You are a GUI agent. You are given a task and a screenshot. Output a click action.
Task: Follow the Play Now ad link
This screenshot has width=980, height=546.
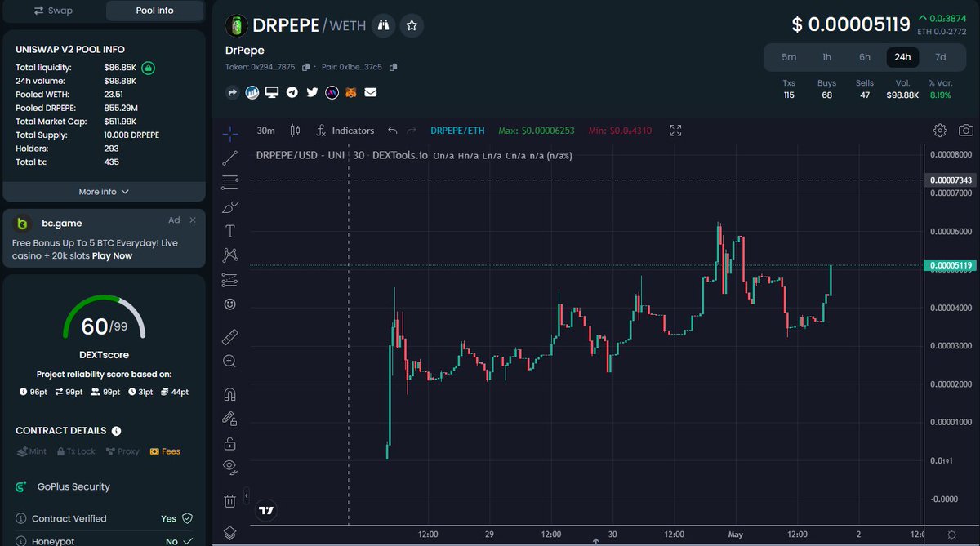(112, 255)
